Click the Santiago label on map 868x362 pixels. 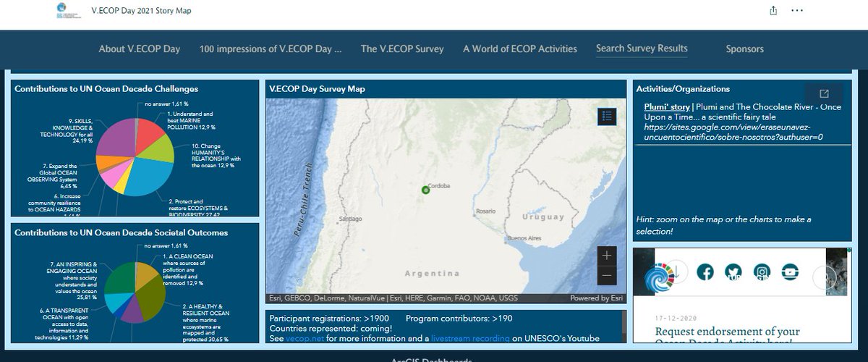[350, 219]
